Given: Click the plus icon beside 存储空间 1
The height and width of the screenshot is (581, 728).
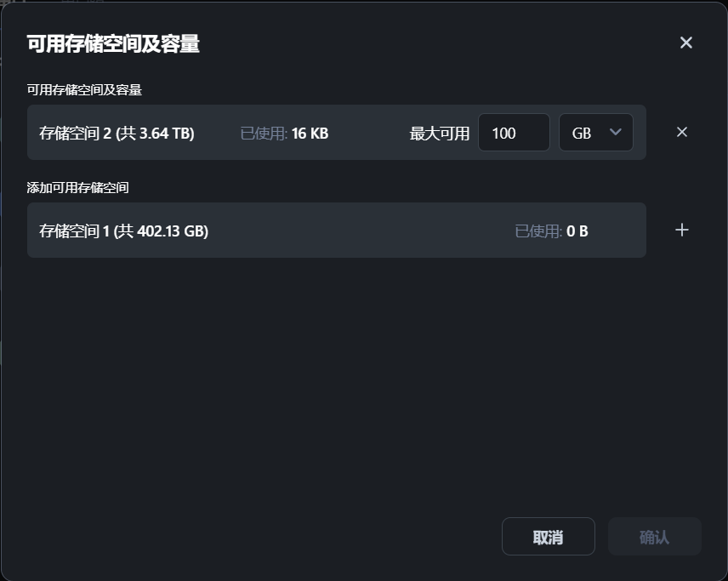Looking at the screenshot, I should pos(681,230).
